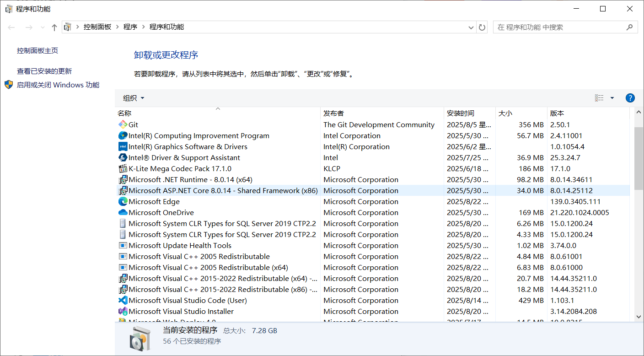The image size is (644, 356).
Task: Click the Visual C++ 2015-2022 (x64) icon
Action: coord(123,278)
